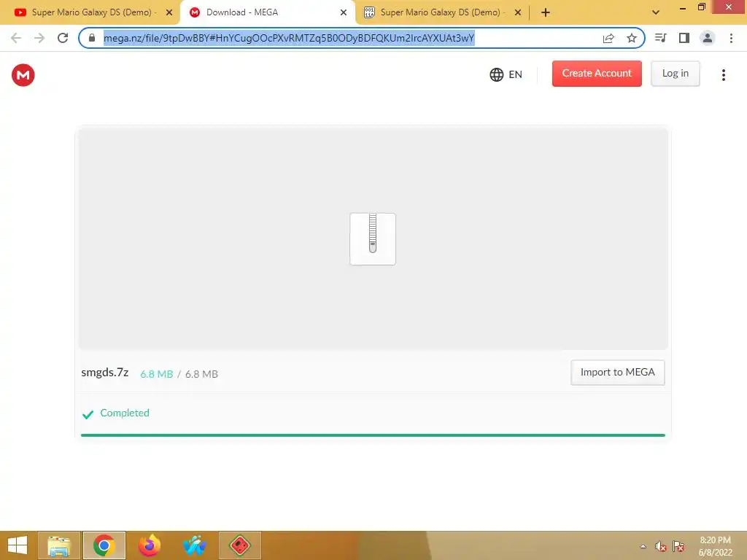Image resolution: width=747 pixels, height=560 pixels.
Task: Open the Chrome profile avatar icon
Action: pyautogui.click(x=708, y=38)
